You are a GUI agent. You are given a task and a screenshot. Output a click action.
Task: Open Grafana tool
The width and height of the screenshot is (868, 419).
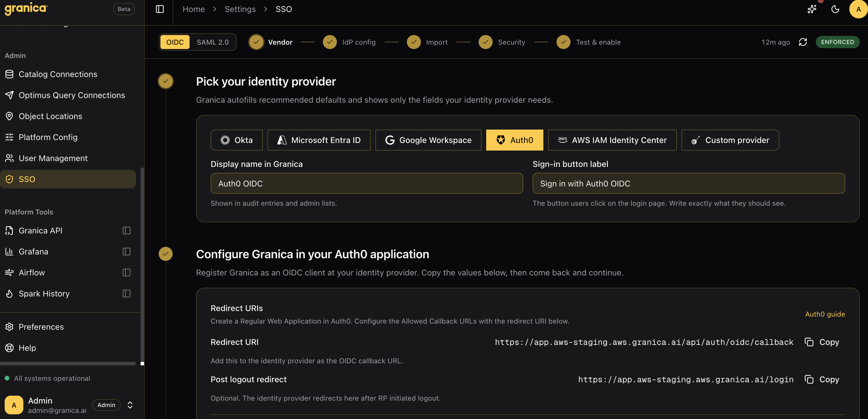(33, 252)
